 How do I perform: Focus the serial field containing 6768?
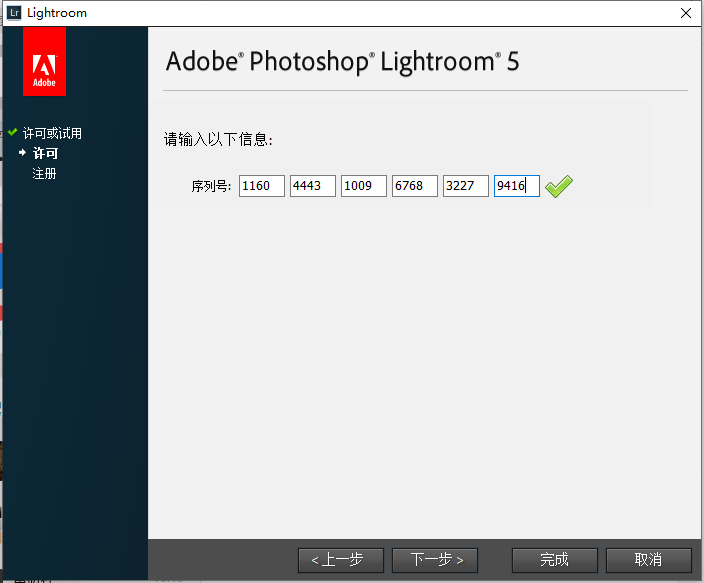415,186
